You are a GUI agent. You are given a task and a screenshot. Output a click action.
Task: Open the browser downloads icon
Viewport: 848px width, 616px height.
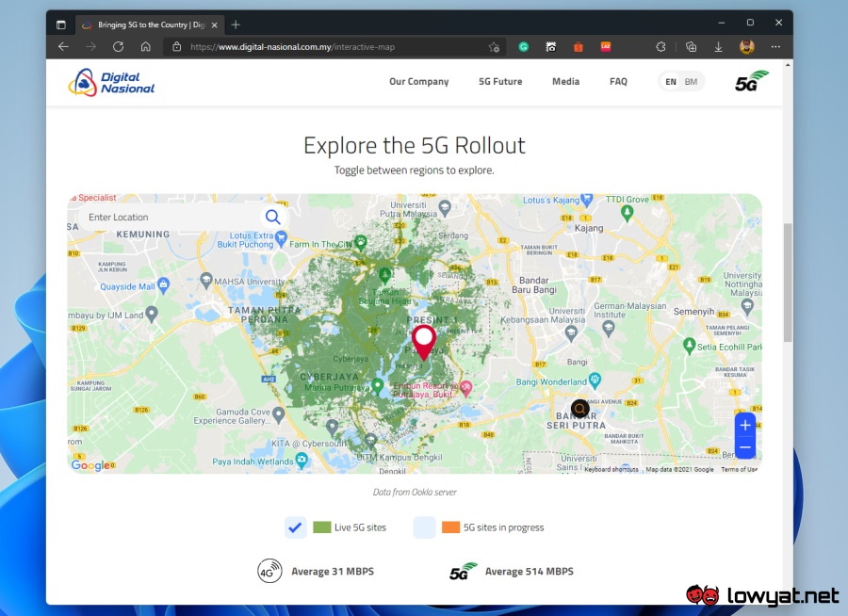pos(718,46)
